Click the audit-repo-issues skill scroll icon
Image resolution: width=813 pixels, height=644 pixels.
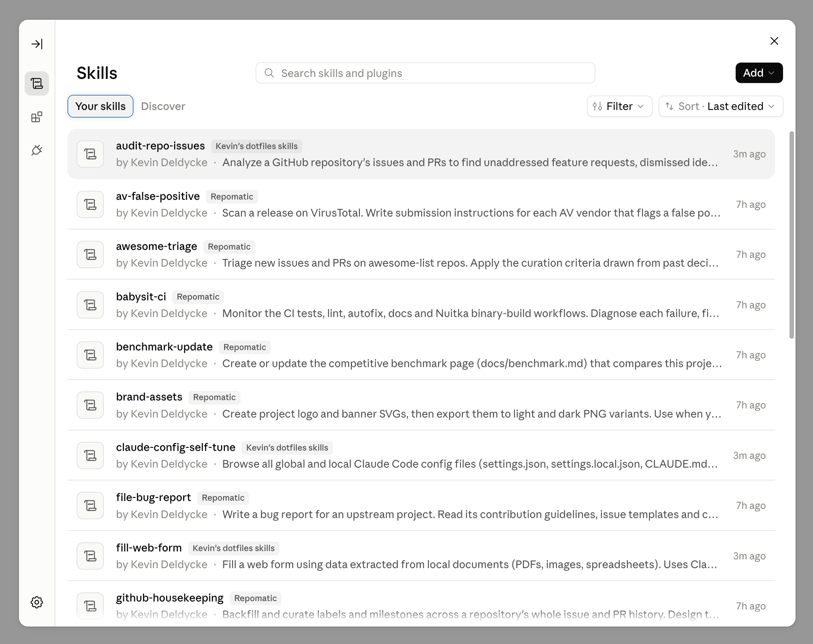pyautogui.click(x=90, y=154)
